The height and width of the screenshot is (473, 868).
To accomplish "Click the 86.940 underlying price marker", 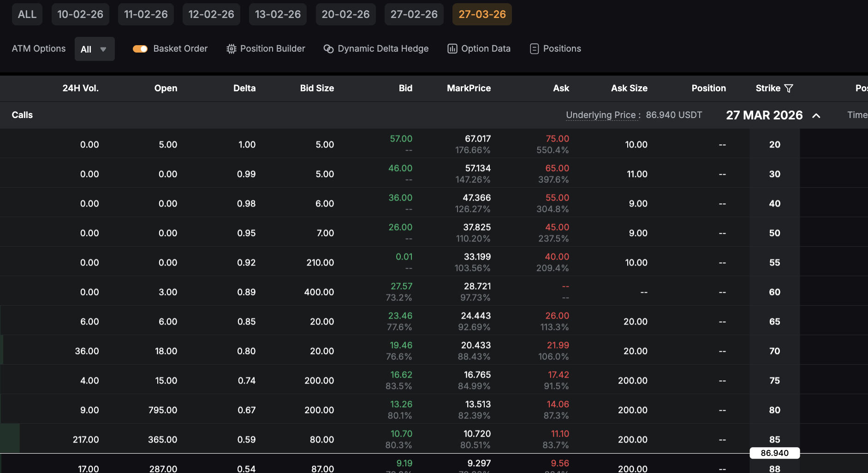I will pyautogui.click(x=774, y=453).
